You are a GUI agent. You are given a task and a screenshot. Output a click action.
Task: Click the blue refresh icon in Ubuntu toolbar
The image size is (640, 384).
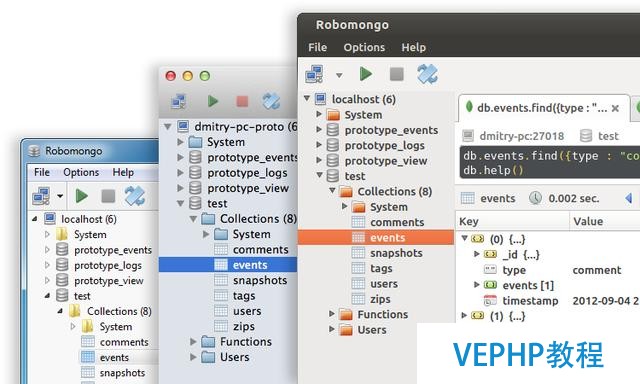427,74
